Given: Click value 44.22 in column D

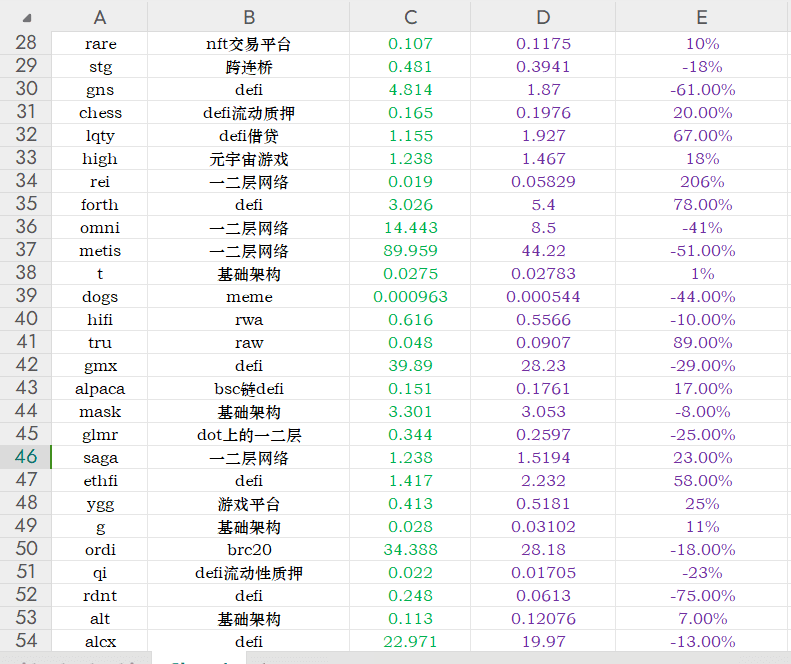Looking at the screenshot, I should coord(543,250).
